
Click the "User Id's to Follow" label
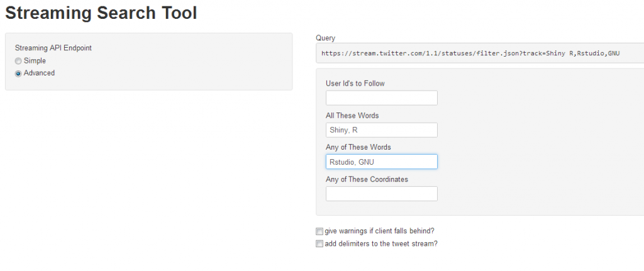[355, 84]
